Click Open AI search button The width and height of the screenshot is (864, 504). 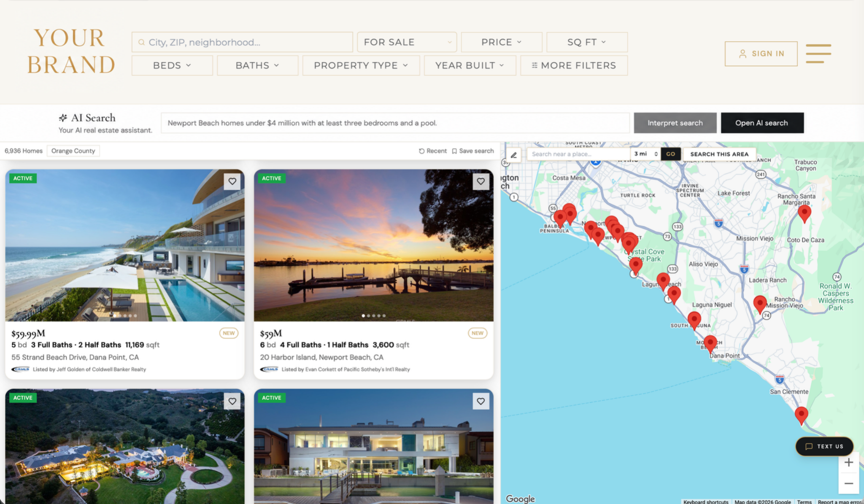pyautogui.click(x=762, y=123)
